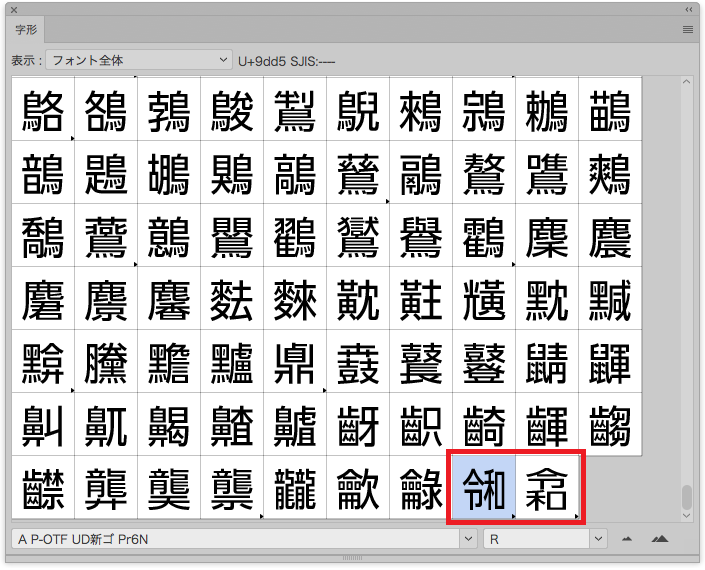The image size is (705, 570).
Task: Select the glyph 麮
Action: (x=232, y=298)
